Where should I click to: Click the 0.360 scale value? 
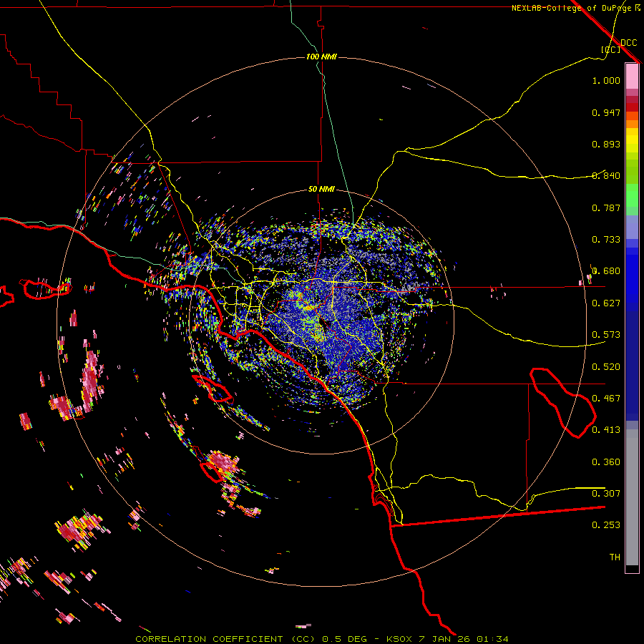(x=606, y=462)
